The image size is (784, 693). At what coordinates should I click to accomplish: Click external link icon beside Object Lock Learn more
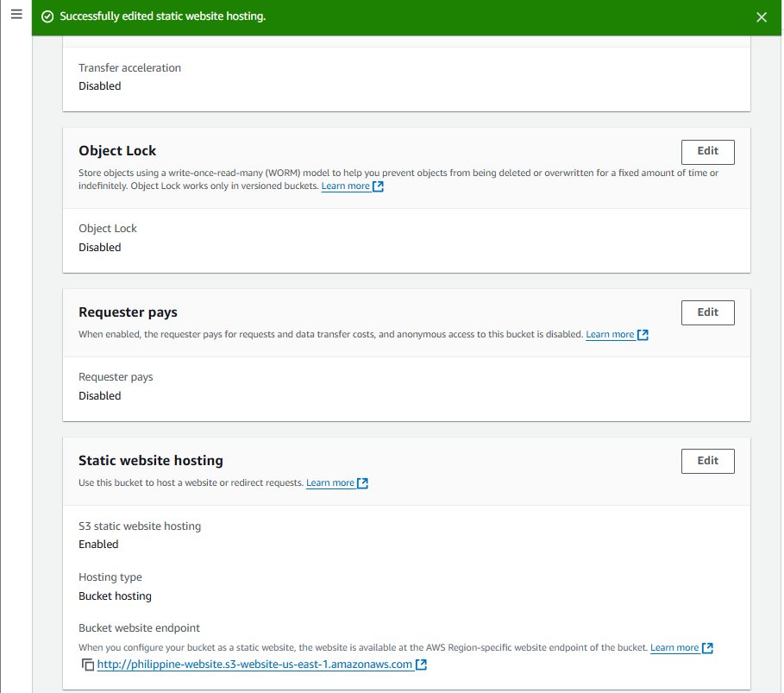coord(379,186)
